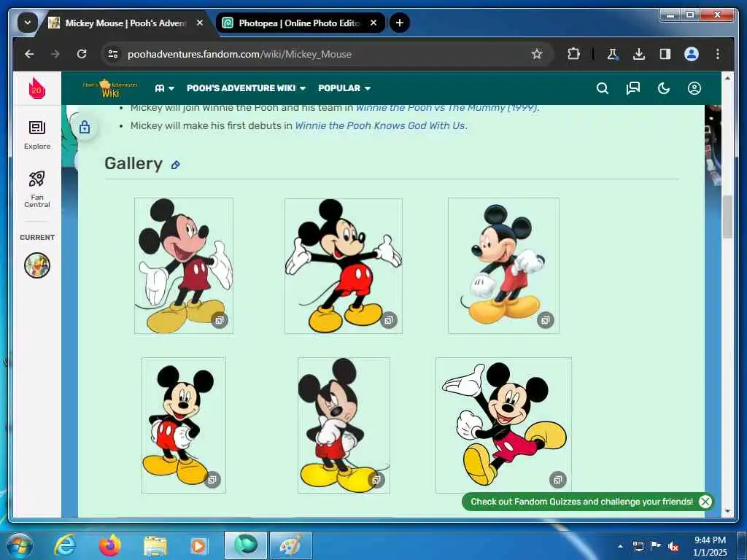The image size is (747, 560).
Task: Click the page lock protection icon
Action: (x=85, y=127)
